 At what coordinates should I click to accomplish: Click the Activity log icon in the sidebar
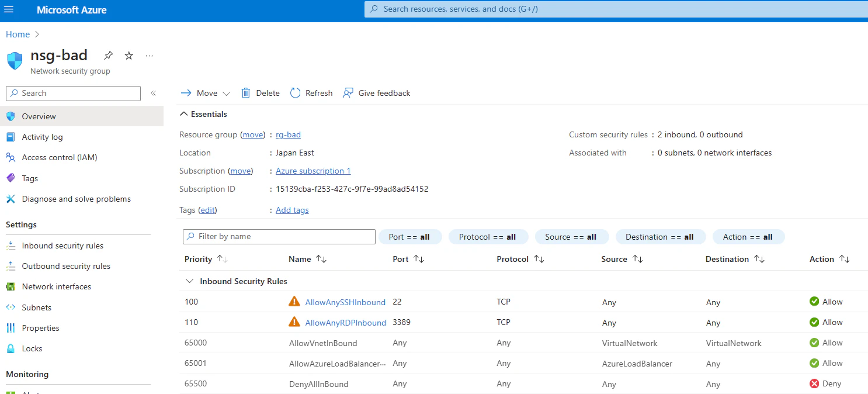click(x=11, y=137)
